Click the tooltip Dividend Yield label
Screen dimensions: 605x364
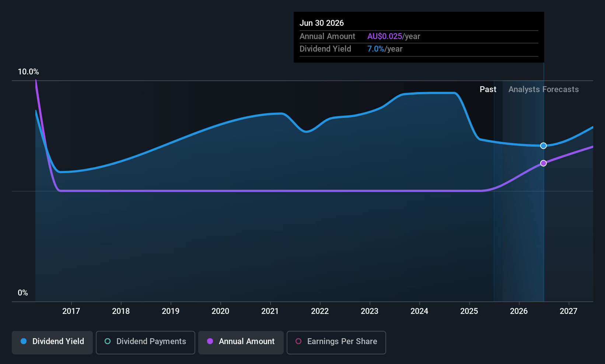(325, 49)
